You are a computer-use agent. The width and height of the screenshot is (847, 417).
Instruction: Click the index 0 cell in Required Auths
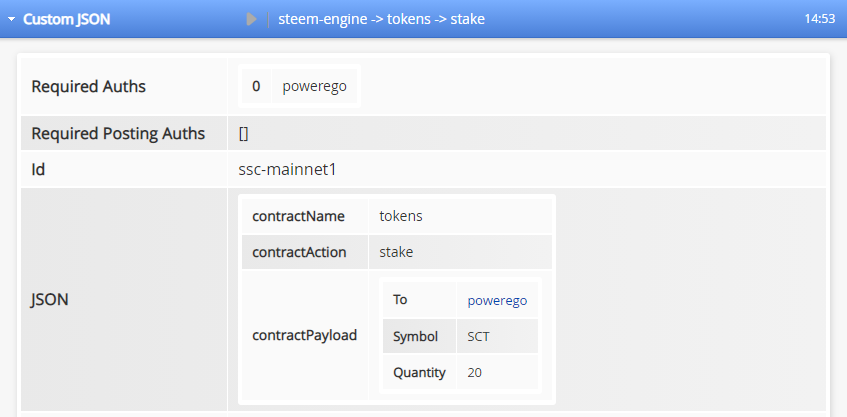click(x=256, y=86)
